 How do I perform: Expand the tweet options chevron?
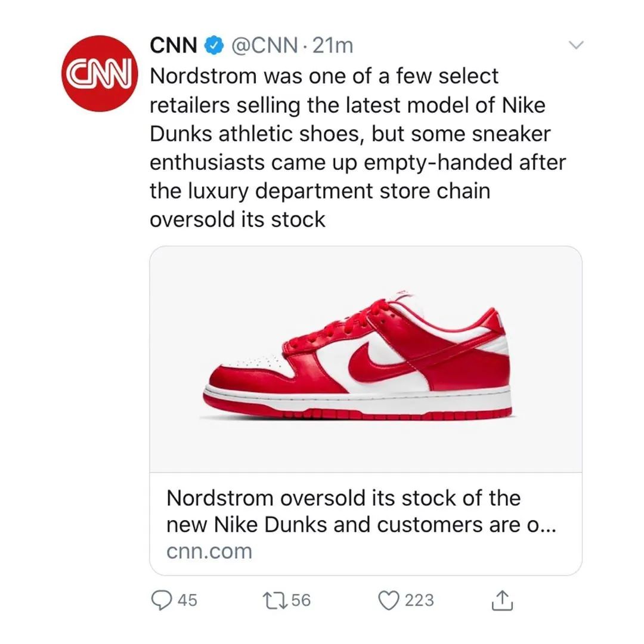coord(577,45)
